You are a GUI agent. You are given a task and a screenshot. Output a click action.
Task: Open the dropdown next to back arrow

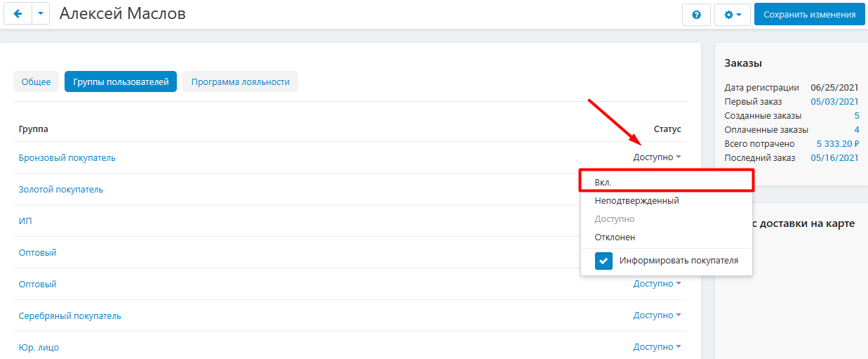41,14
